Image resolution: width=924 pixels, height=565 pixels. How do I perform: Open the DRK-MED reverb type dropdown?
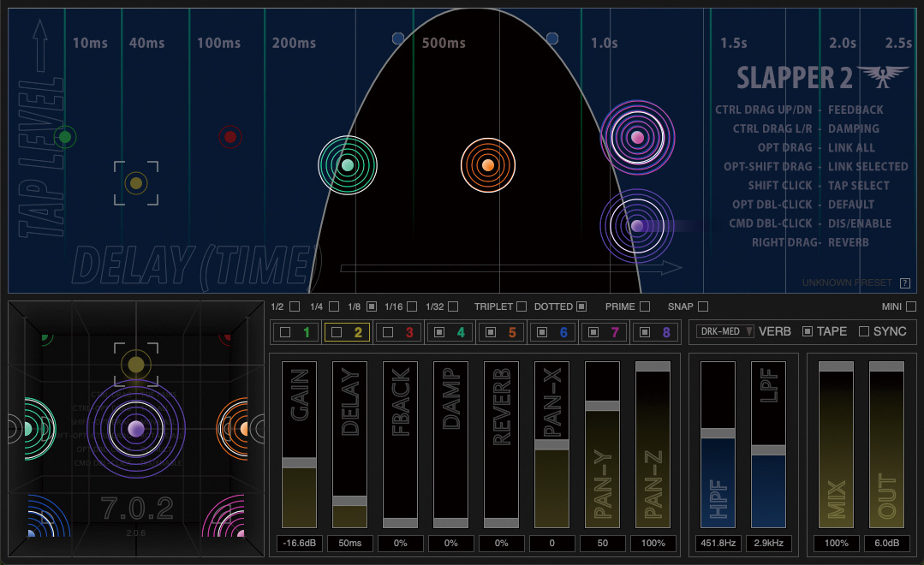click(x=724, y=331)
